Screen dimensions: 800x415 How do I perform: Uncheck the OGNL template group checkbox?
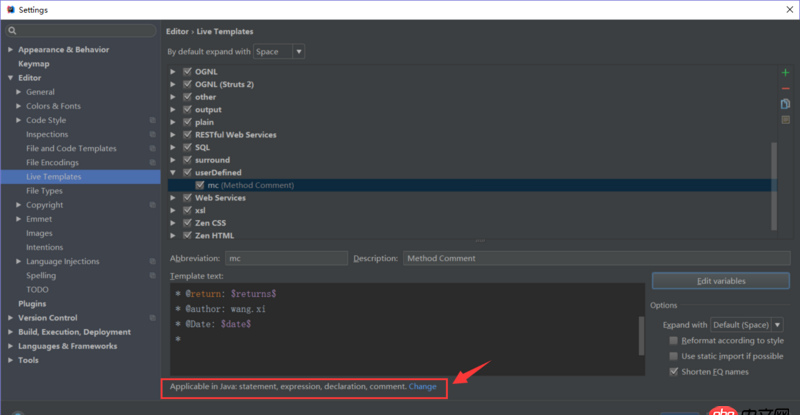pyautogui.click(x=187, y=72)
